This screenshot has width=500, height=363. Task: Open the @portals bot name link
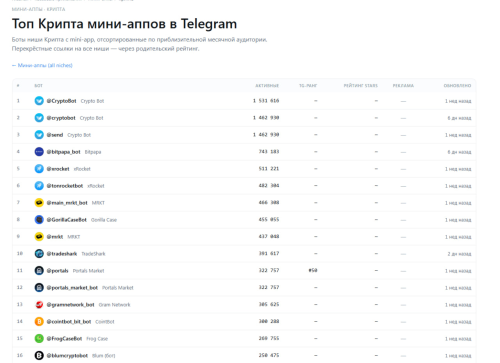[57, 271]
